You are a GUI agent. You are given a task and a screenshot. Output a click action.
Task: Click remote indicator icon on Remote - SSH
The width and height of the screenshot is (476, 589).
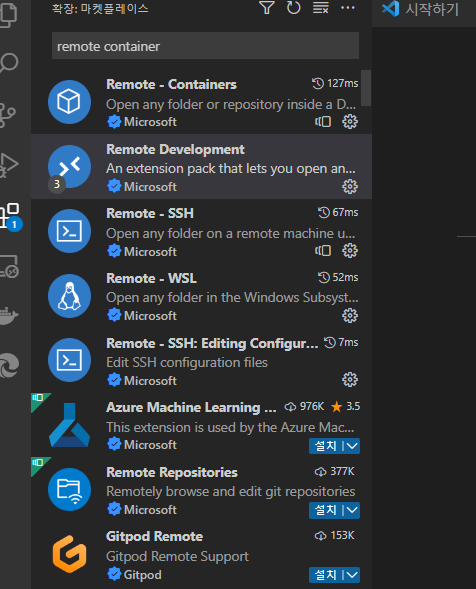point(323,251)
